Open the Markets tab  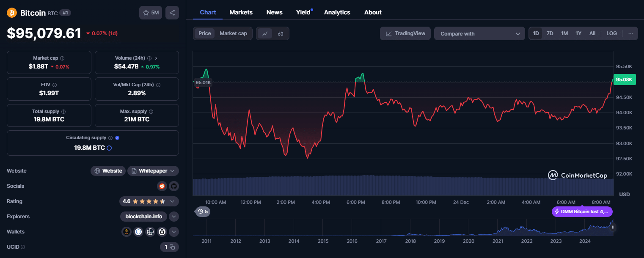[241, 12]
